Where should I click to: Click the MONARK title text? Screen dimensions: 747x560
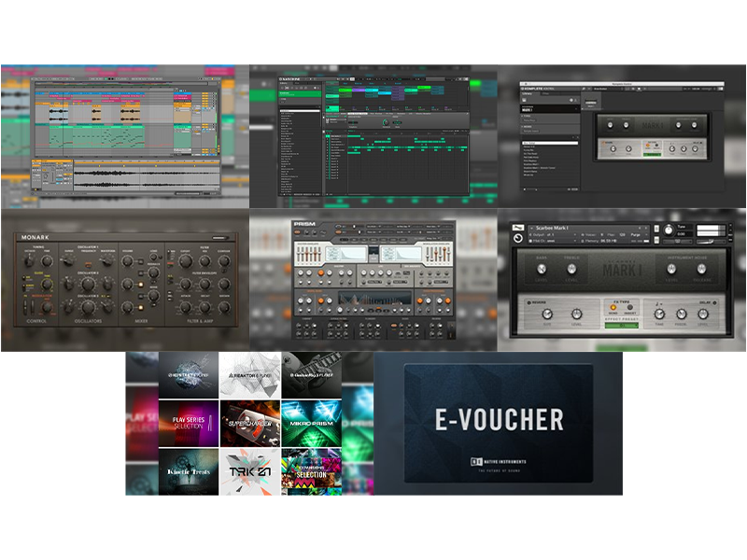(x=35, y=238)
